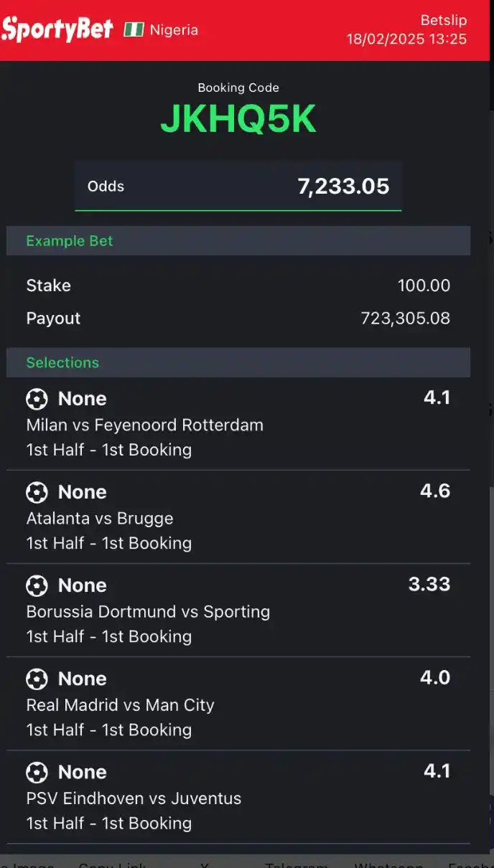This screenshot has width=494, height=868.
Task: Click the soccer ball icon beside Dortmund vs Sporting
Action: tap(36, 585)
